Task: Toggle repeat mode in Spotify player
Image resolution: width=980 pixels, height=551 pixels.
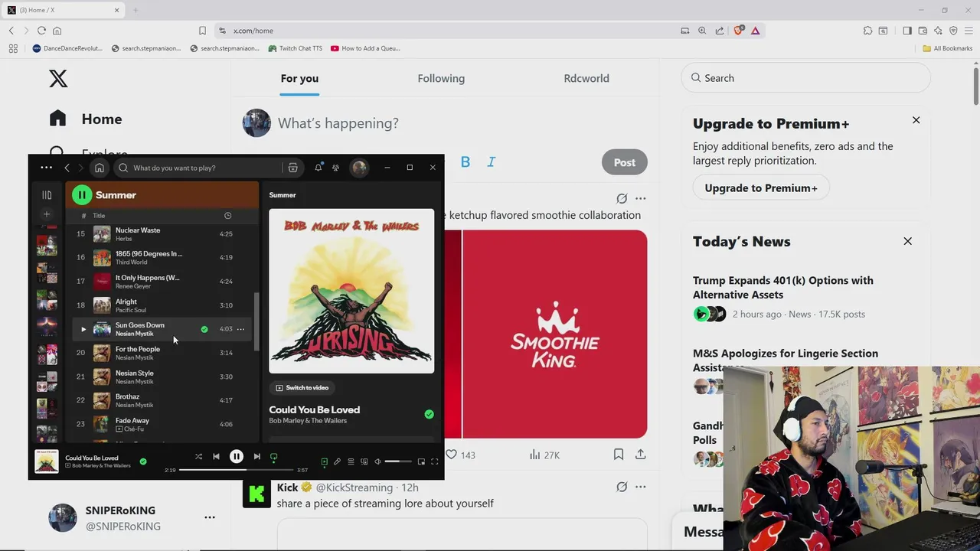Action: pos(274,457)
